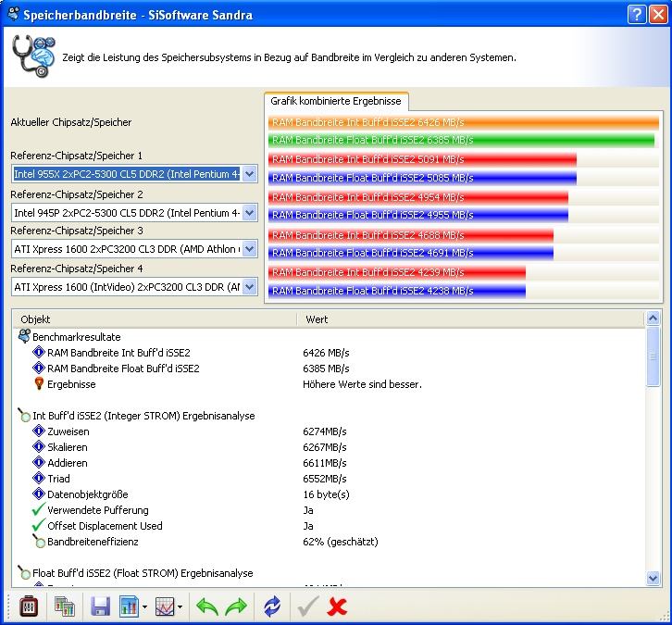Click the green Float Buff'd 6385 MB/s bar
The image size is (672, 625).
click(x=461, y=140)
